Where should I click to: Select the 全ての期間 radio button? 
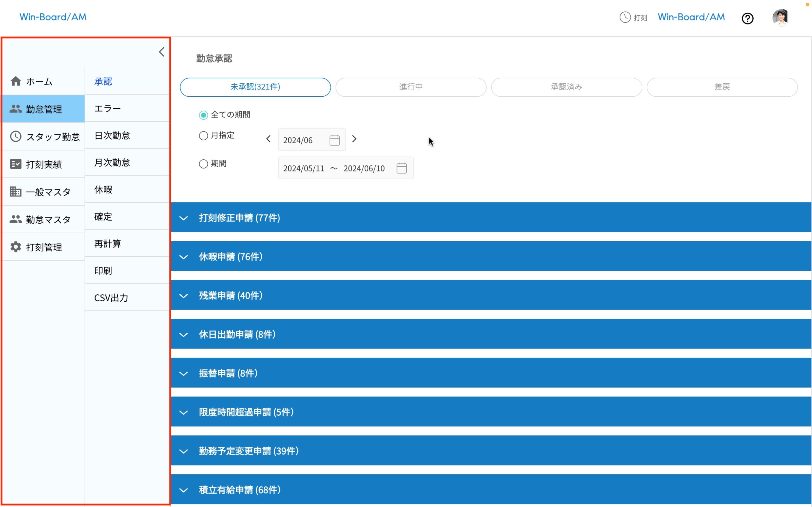tap(203, 115)
